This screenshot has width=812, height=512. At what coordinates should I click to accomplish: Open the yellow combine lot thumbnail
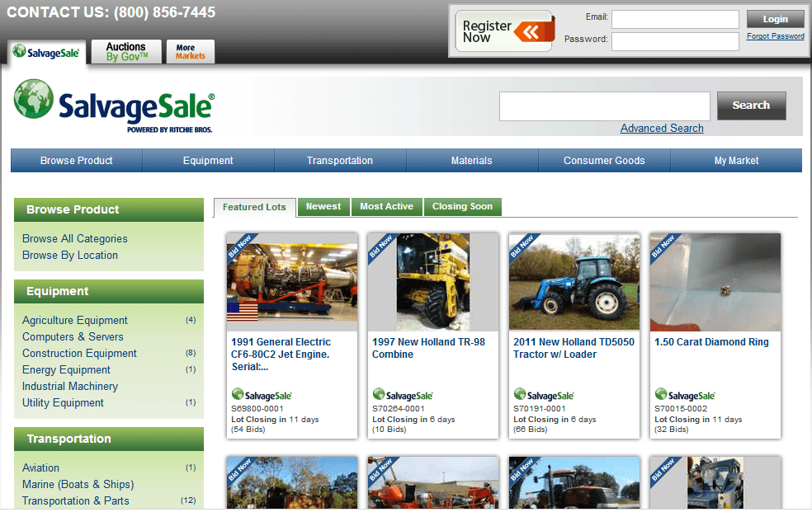(x=433, y=282)
